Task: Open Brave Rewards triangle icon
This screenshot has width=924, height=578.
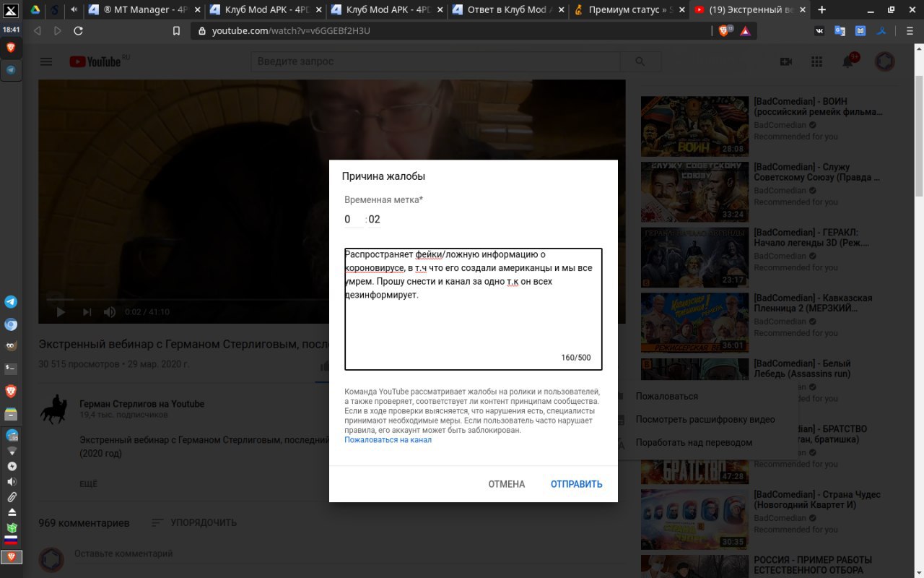Action: click(745, 31)
